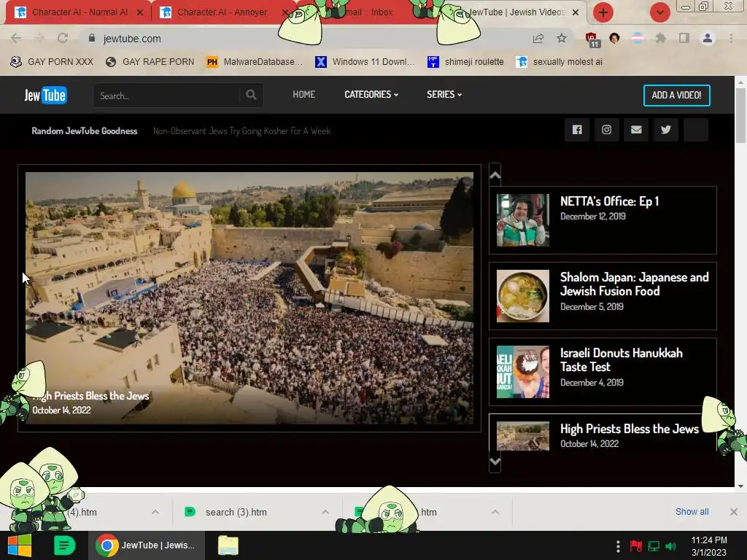This screenshot has height=560, width=747.
Task: View site information via lock icon
Action: tap(92, 38)
